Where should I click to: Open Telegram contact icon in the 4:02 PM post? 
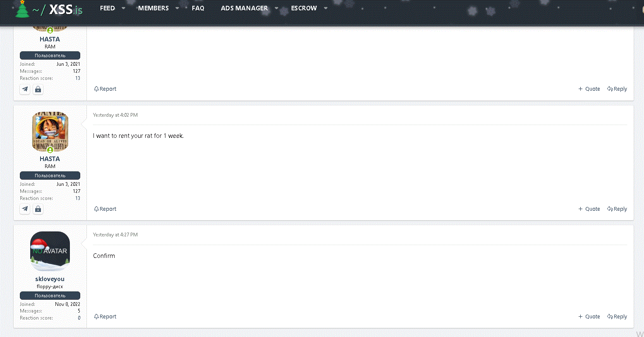[x=25, y=209]
